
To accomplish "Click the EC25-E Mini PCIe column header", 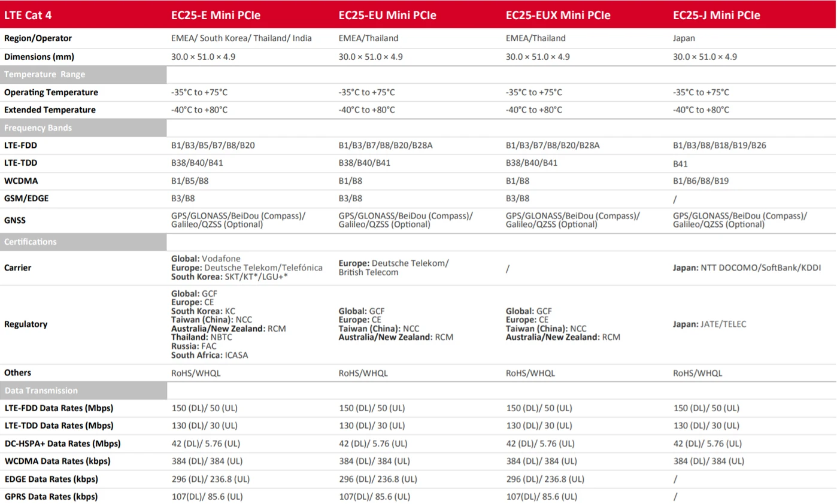I will (x=216, y=16).
